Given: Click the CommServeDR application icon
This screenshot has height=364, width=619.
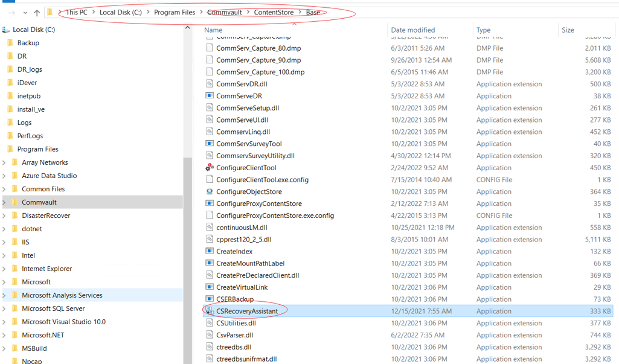Looking at the screenshot, I should 210,96.
